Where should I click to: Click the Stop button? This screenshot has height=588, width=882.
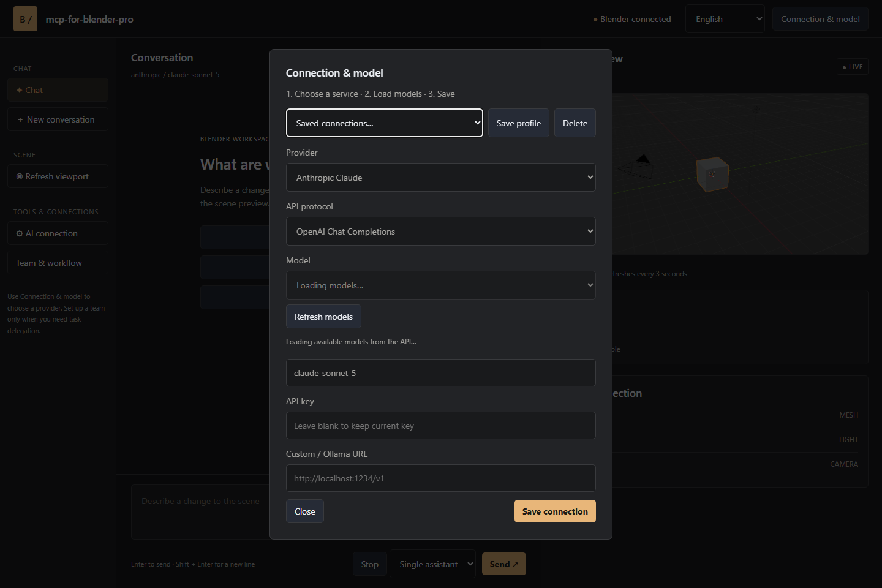[x=369, y=564]
